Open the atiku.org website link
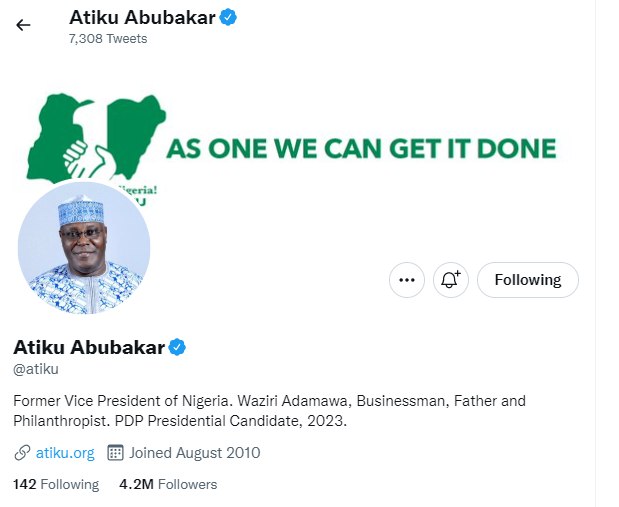Image resolution: width=619 pixels, height=507 pixels. click(x=65, y=453)
